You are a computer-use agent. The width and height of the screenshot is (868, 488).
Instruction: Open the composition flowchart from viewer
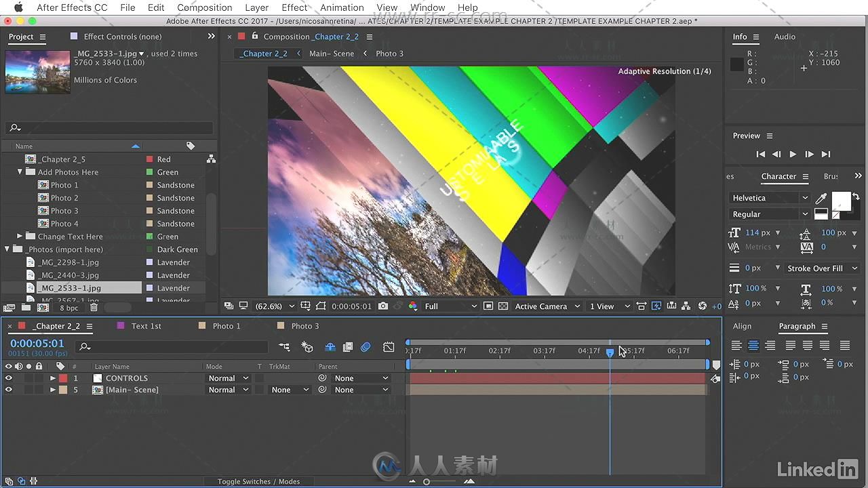686,306
